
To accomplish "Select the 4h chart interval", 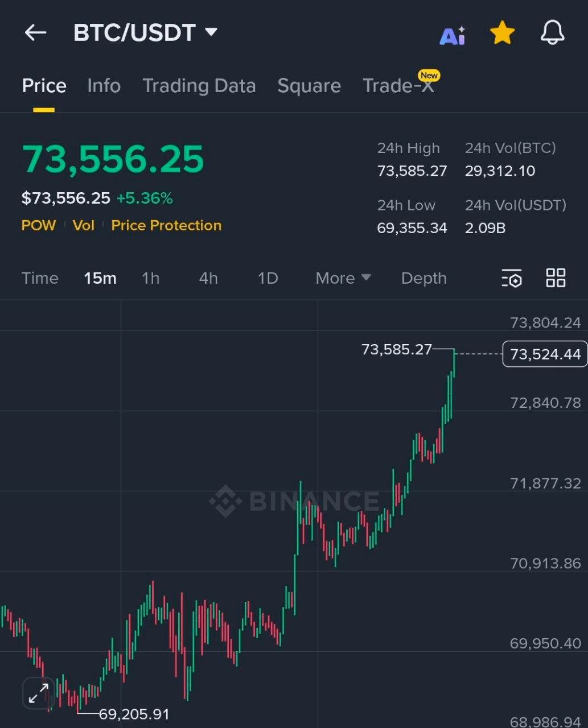I will (208, 278).
